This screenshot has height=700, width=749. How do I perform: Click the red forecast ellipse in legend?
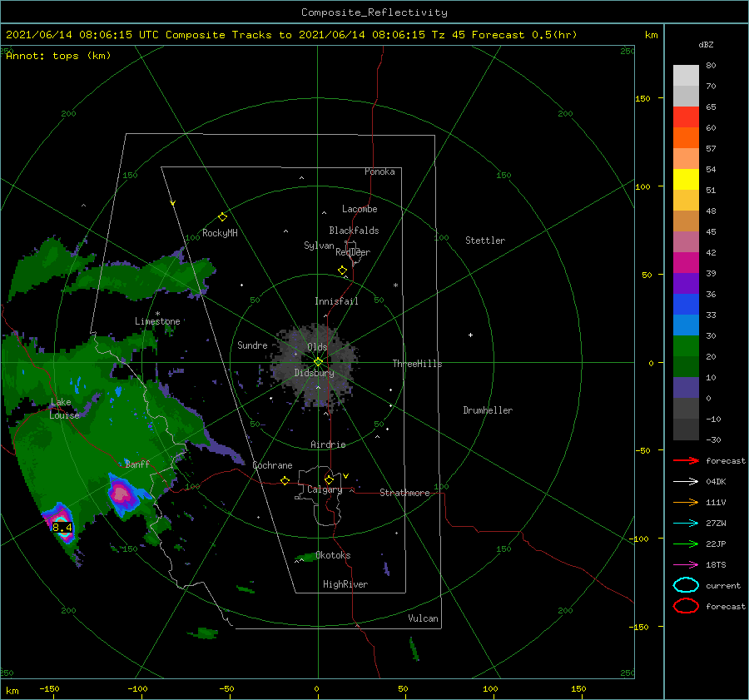click(686, 606)
